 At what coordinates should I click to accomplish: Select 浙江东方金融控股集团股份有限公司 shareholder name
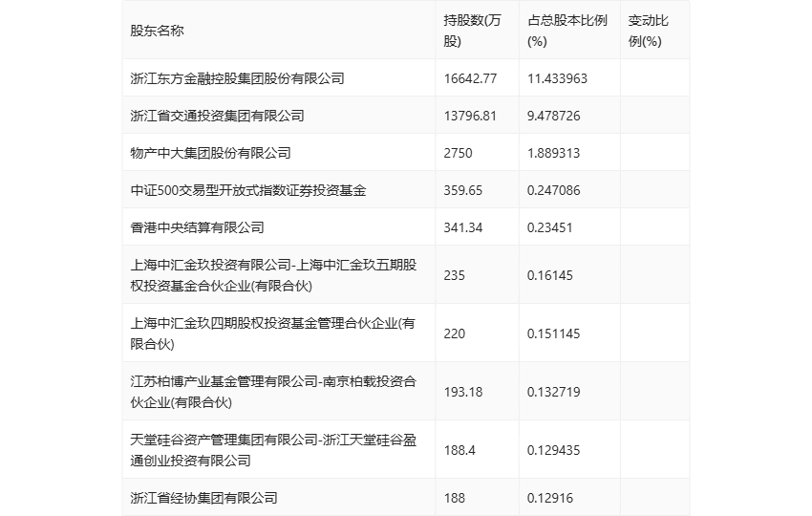coord(237,78)
